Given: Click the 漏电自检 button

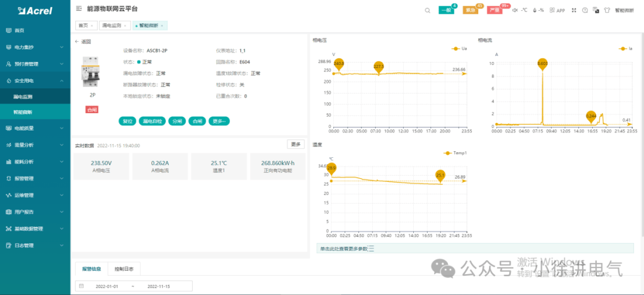Looking at the screenshot, I should [152, 121].
